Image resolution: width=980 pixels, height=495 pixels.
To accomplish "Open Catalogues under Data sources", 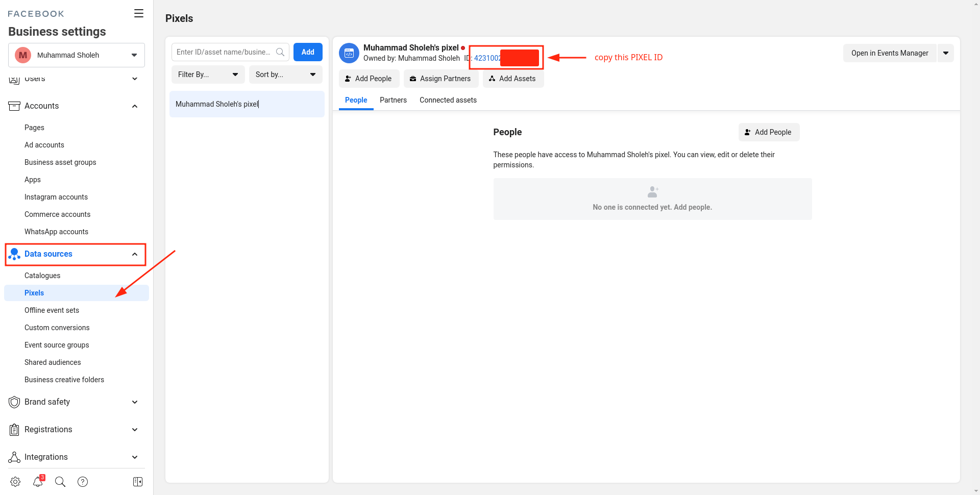I will 42,276.
